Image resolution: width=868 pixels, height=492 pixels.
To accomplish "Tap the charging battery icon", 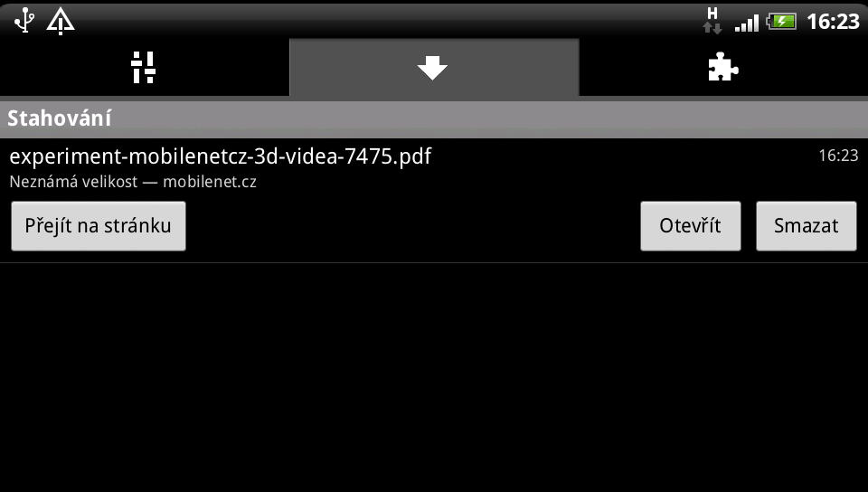I will coord(781,22).
